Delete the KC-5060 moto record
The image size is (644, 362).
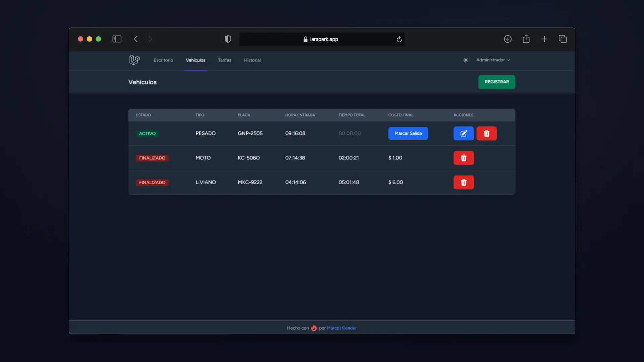pyautogui.click(x=464, y=158)
